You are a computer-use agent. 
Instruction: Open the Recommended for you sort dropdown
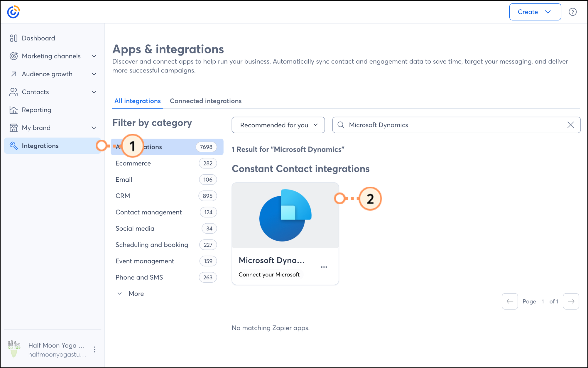(x=278, y=125)
